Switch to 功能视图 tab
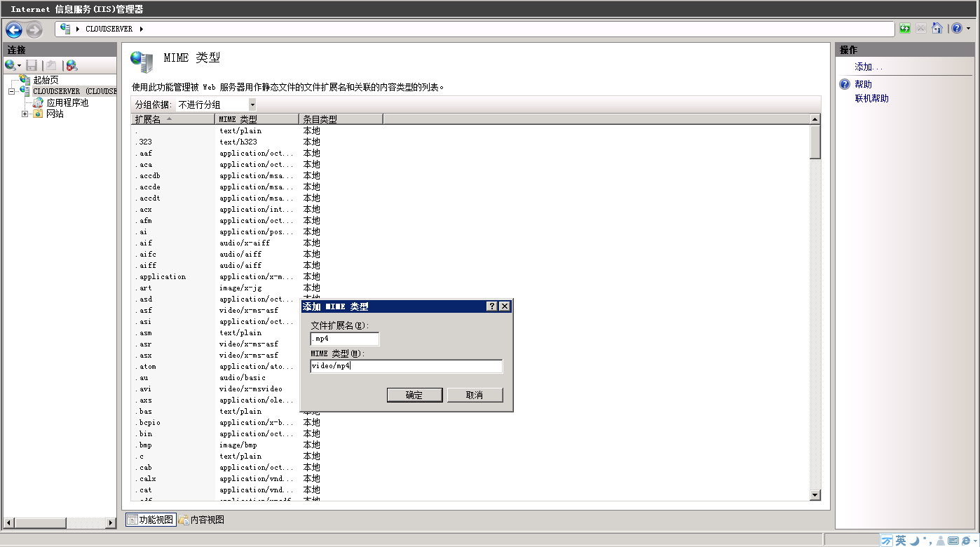 coord(150,520)
